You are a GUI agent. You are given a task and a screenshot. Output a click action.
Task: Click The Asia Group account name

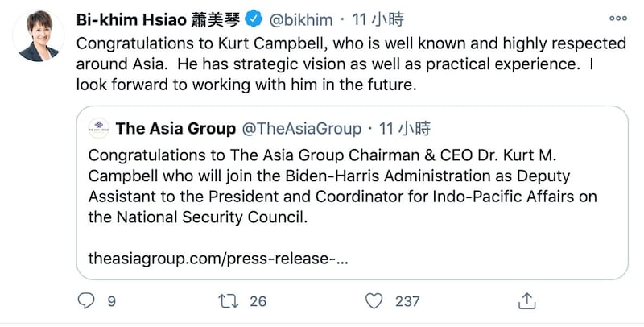pos(175,127)
